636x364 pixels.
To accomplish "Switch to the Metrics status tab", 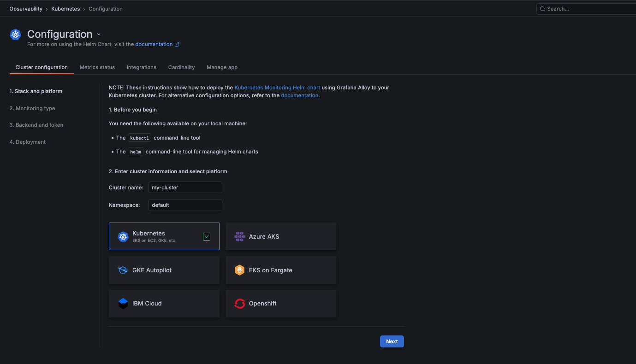I will 97,67.
